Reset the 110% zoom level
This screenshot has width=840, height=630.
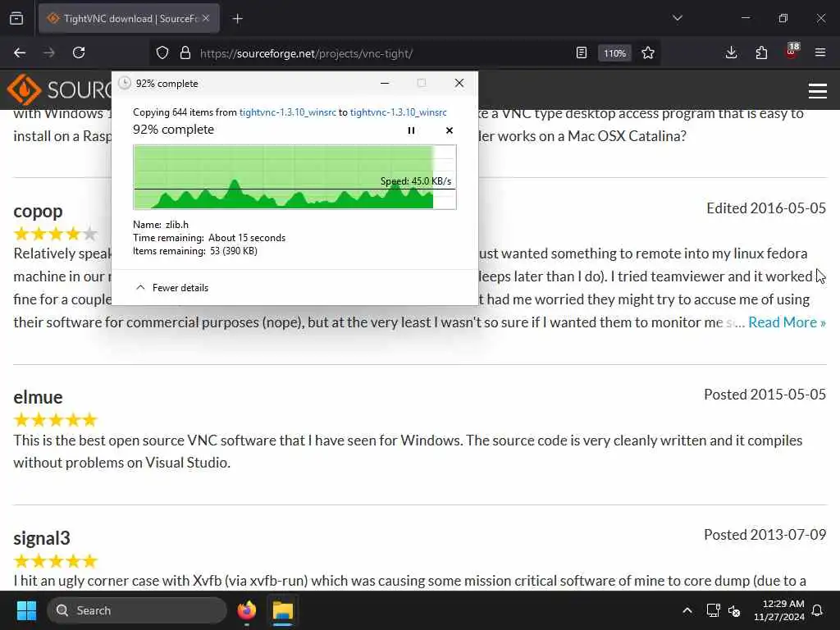click(x=614, y=53)
